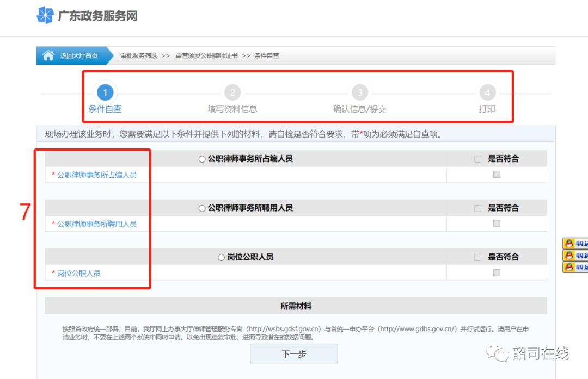
Task: Open the 审查颁发公职律师证书 breadcrumb link
Action: pos(207,56)
